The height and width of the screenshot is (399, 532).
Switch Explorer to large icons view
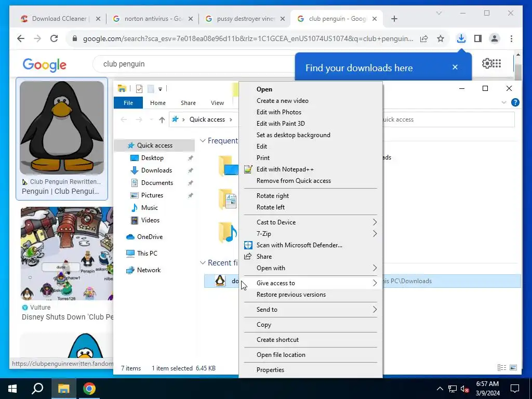click(513, 367)
